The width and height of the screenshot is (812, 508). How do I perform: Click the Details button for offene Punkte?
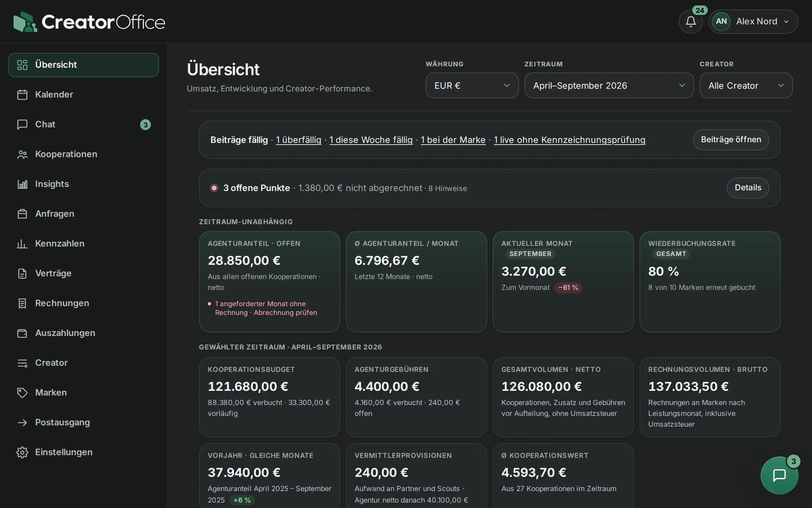[x=748, y=188]
